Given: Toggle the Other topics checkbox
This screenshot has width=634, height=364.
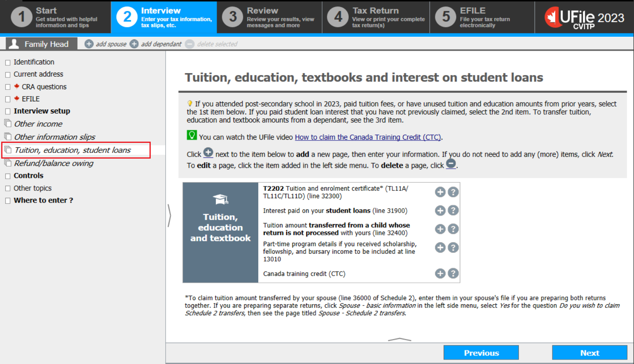Looking at the screenshot, I should (8, 188).
